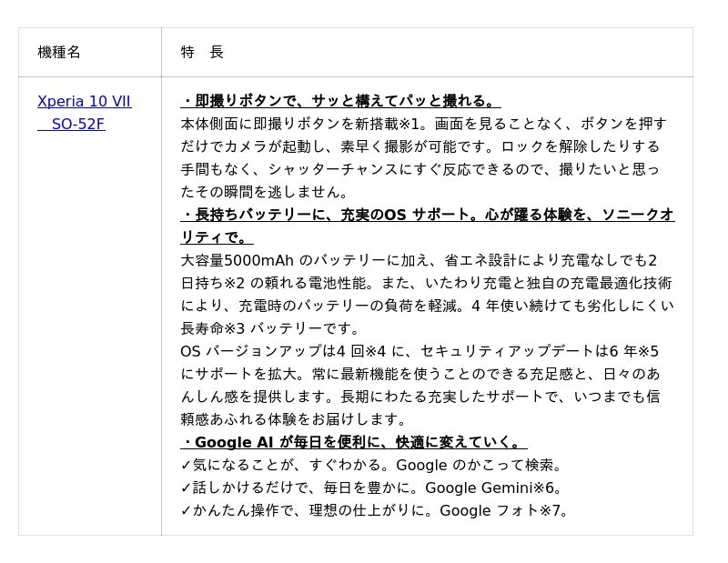Click the Google AI bold heading
The width and height of the screenshot is (728, 563).
coord(353,443)
